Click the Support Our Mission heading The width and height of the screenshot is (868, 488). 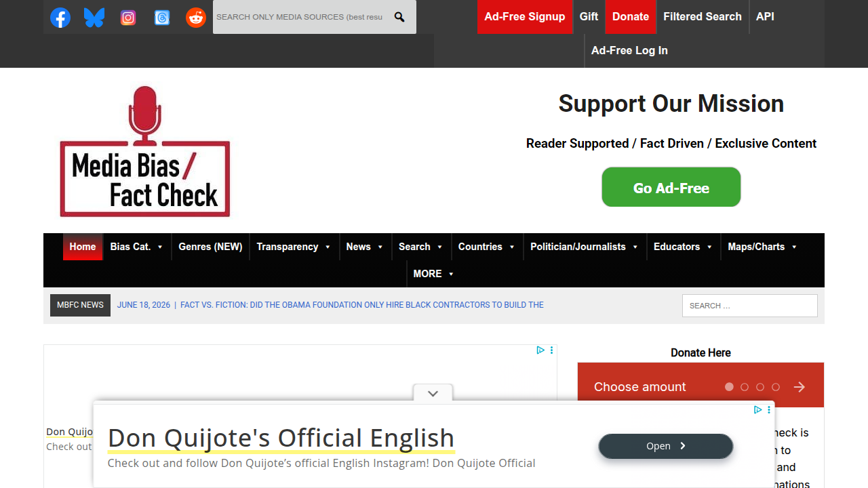(671, 104)
